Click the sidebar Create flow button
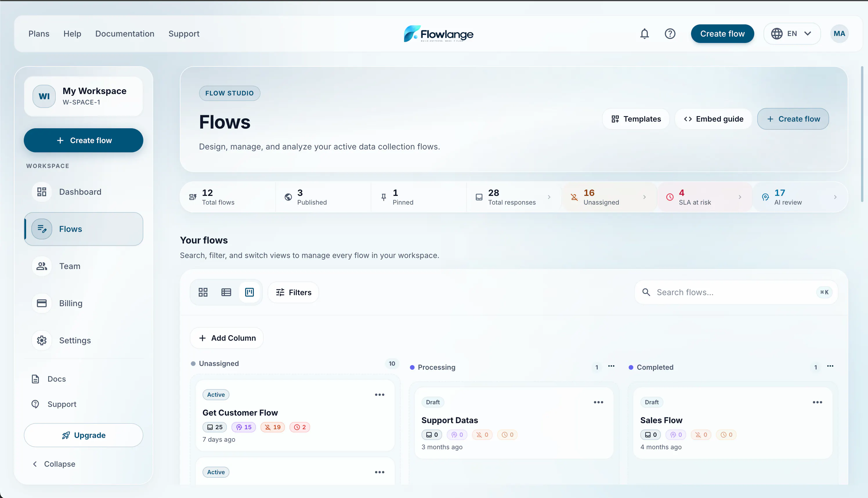 84,140
